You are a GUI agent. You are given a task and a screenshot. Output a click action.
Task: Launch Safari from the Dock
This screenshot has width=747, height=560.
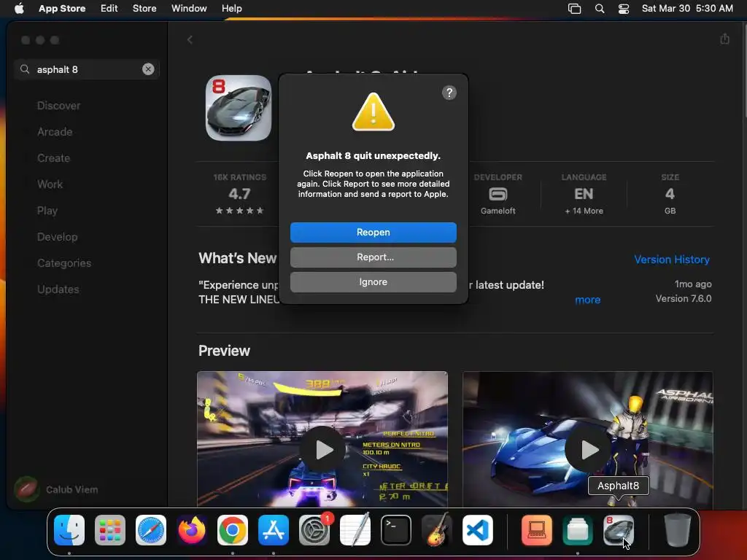[x=151, y=530]
